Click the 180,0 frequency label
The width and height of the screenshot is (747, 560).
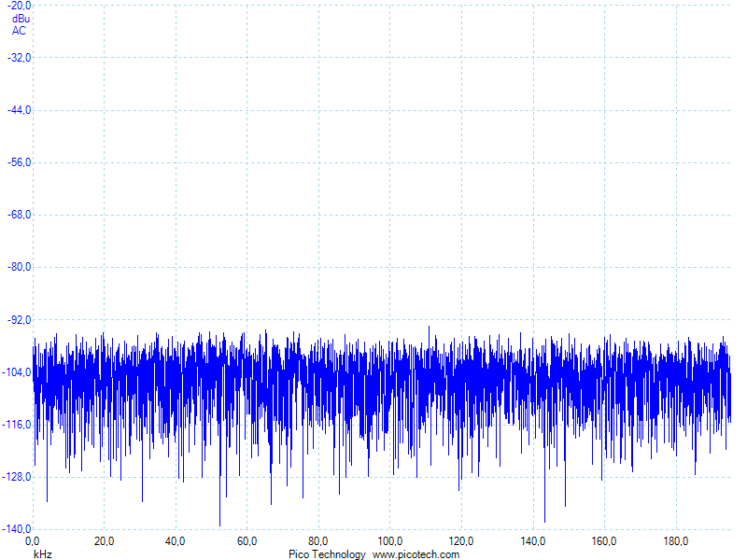(x=675, y=541)
